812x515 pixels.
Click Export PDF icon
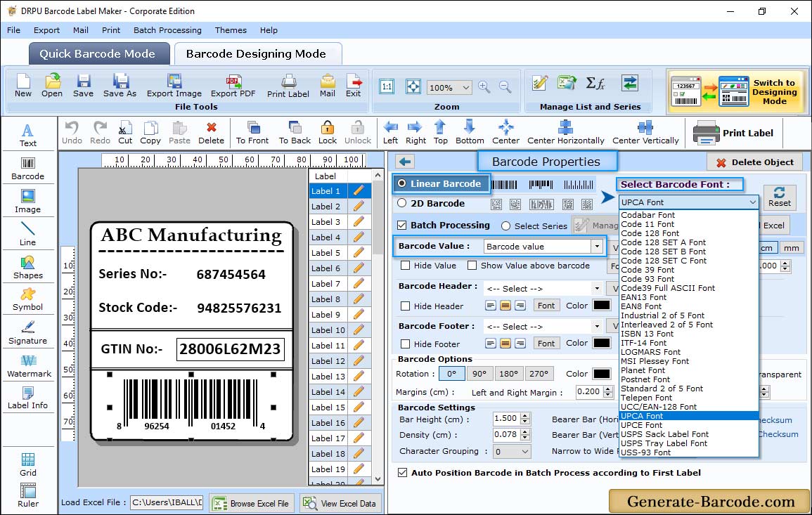tap(233, 86)
